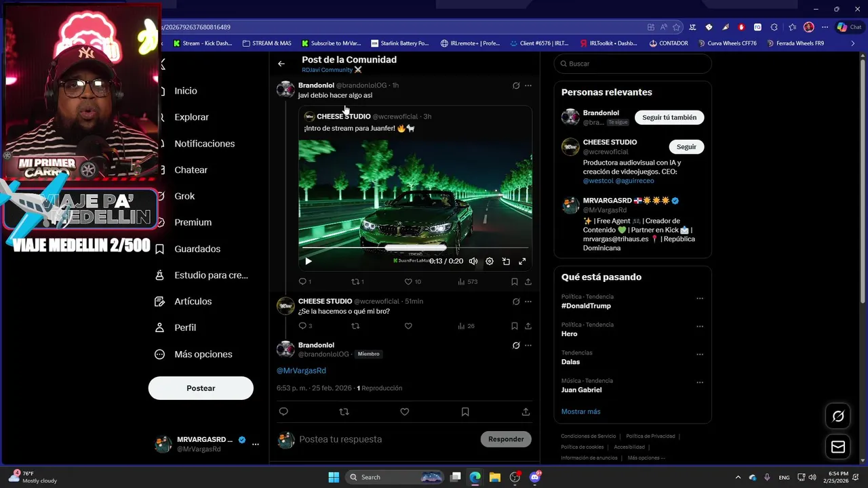The height and width of the screenshot is (488, 868).
Task: Play the CHEESE STUDIO video
Action: tap(308, 261)
